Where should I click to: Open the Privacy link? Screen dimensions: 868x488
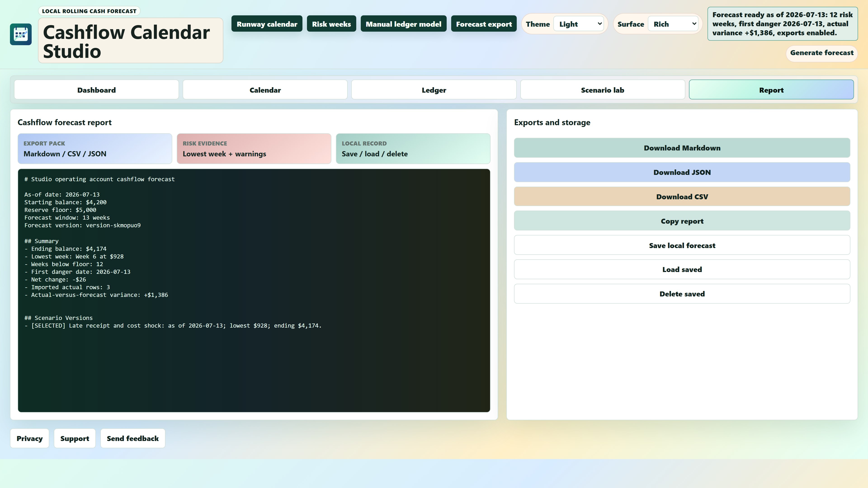30,439
